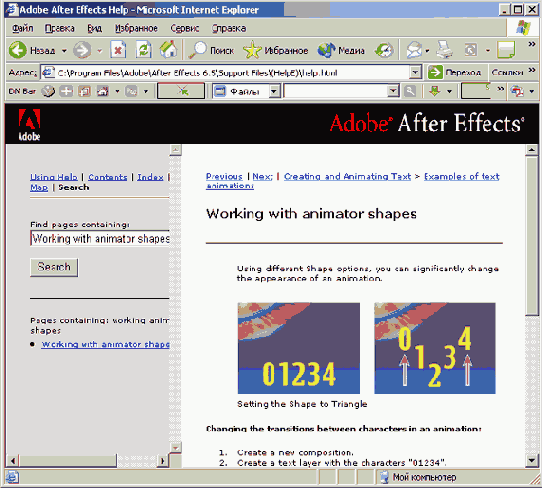The image size is (542, 488).
Task: Click the DN Bar plus icon
Action: click(66, 91)
